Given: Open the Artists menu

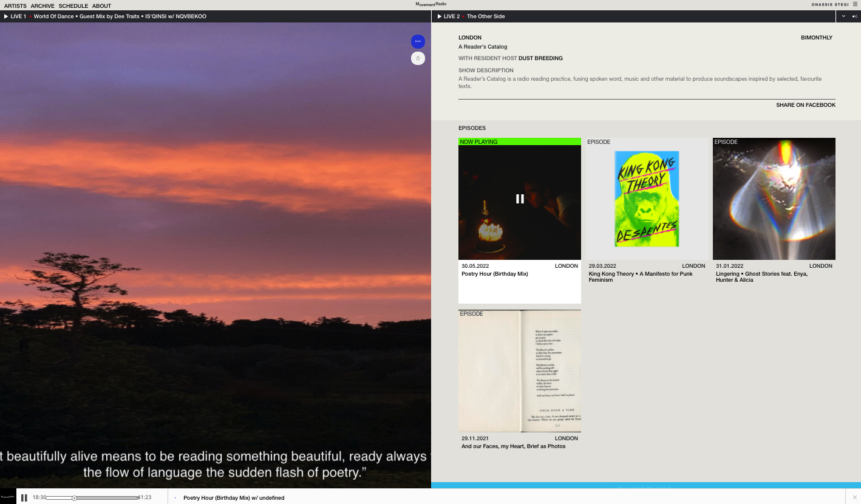Looking at the screenshot, I should pyautogui.click(x=15, y=6).
